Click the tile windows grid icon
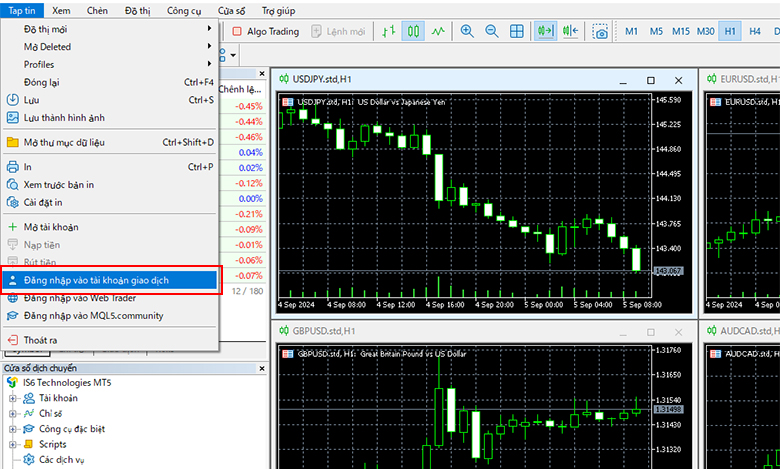 (517, 31)
